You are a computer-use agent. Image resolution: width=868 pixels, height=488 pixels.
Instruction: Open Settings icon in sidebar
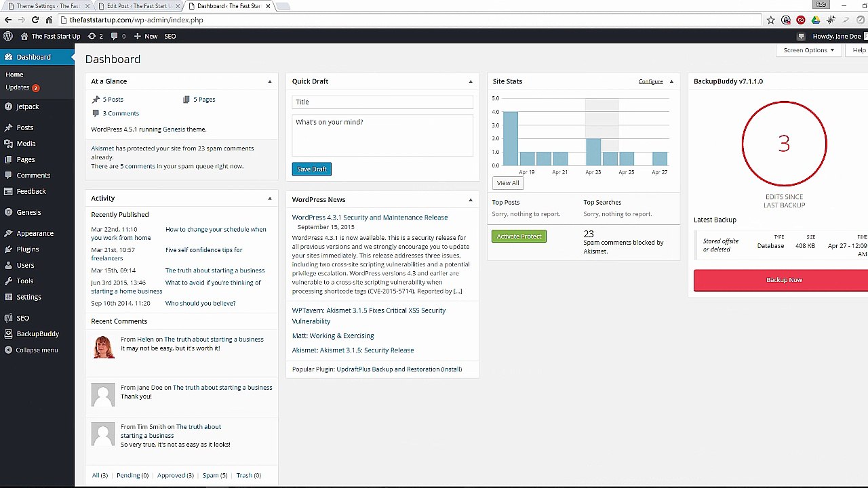click(x=8, y=297)
